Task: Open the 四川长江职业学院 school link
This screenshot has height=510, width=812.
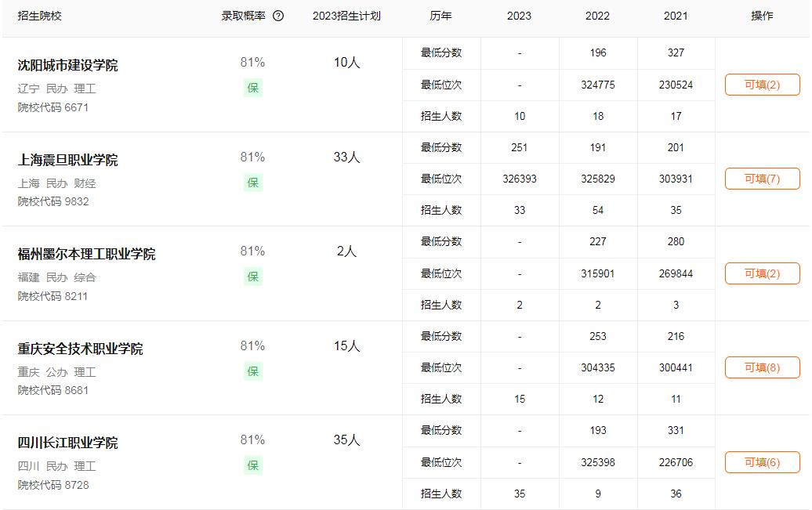Action: (x=67, y=443)
